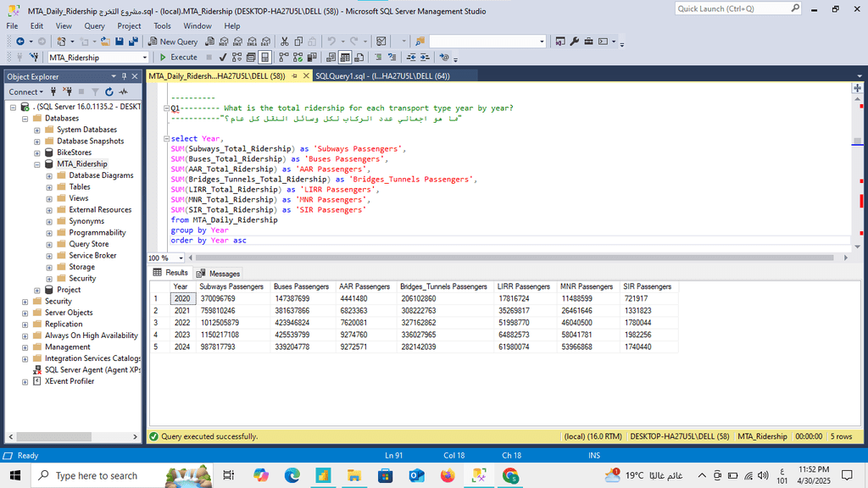Increase line indent icon
The image size is (868, 488).
click(x=425, y=58)
